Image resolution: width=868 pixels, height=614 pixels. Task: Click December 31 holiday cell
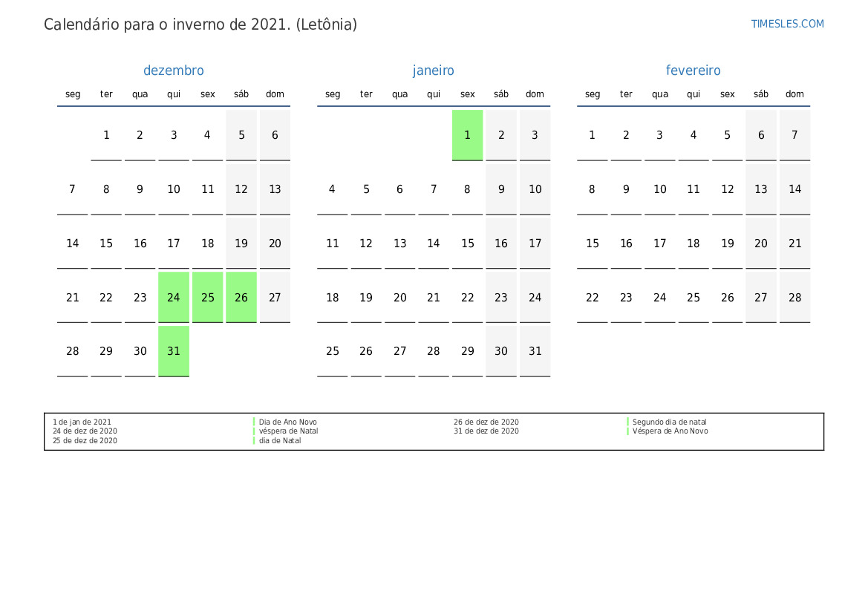tap(174, 351)
